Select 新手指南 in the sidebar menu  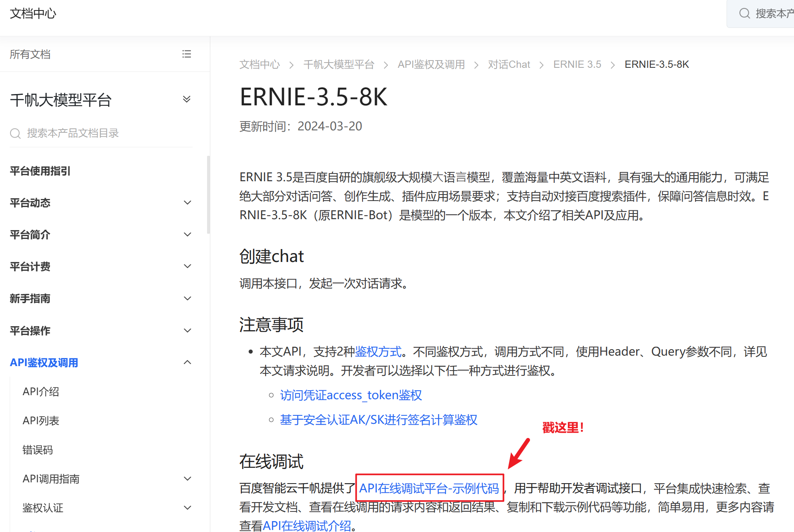point(30,299)
